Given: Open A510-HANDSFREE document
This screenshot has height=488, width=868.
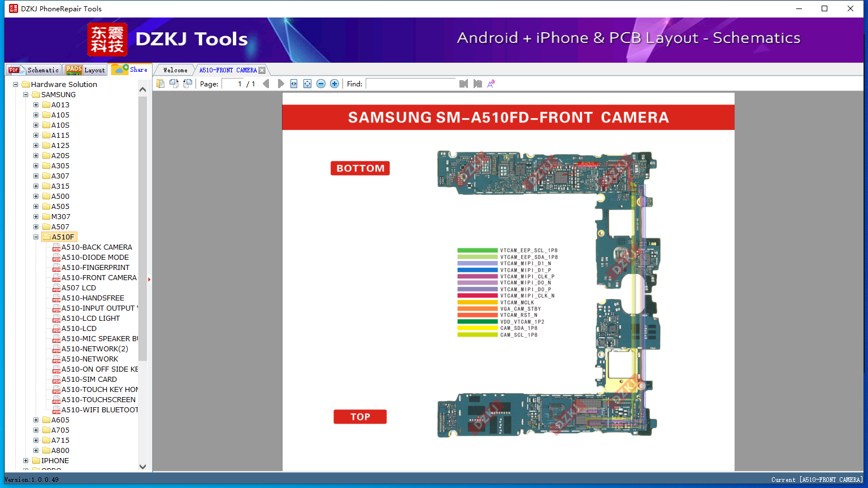Looking at the screenshot, I should tap(93, 298).
